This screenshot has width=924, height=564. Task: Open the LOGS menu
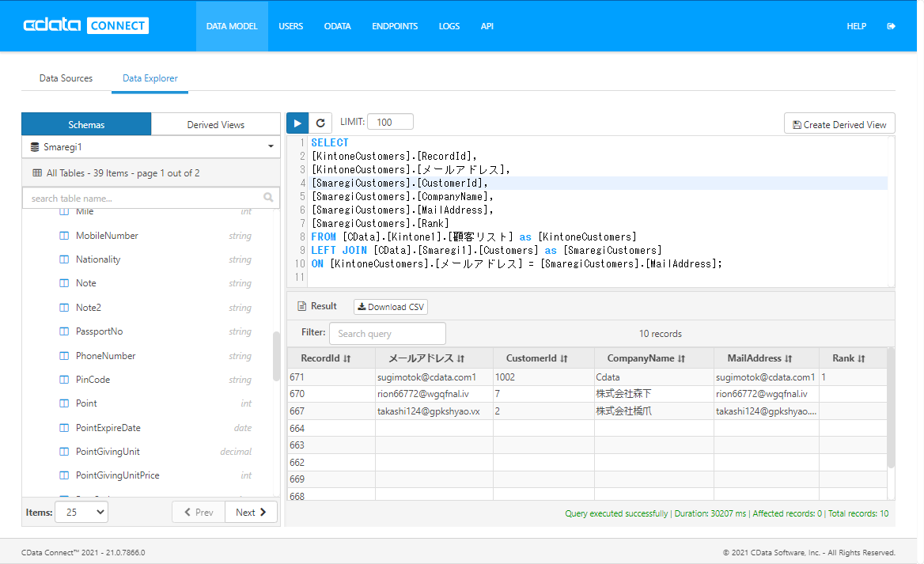[x=449, y=26]
